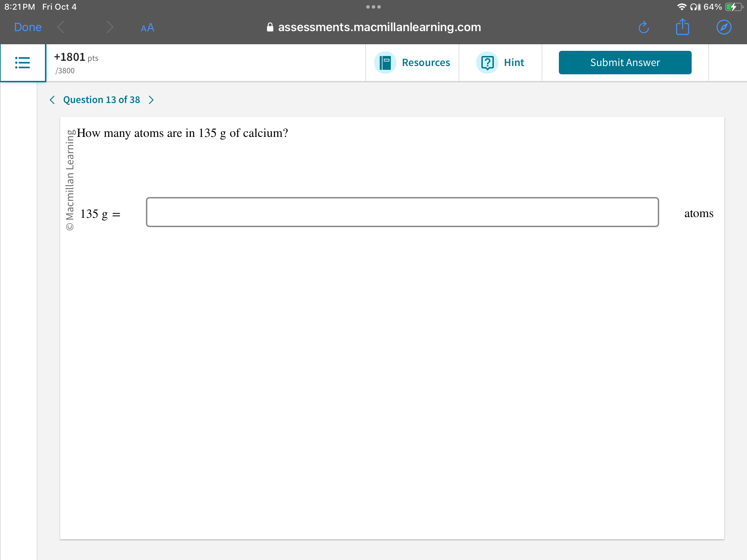Click the atoms answer input field

(402, 212)
